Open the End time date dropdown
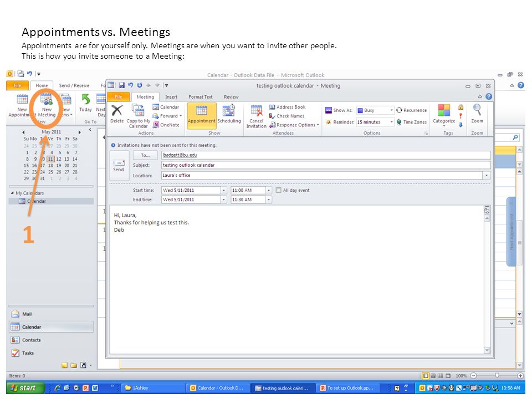The image size is (532, 399). (x=223, y=200)
